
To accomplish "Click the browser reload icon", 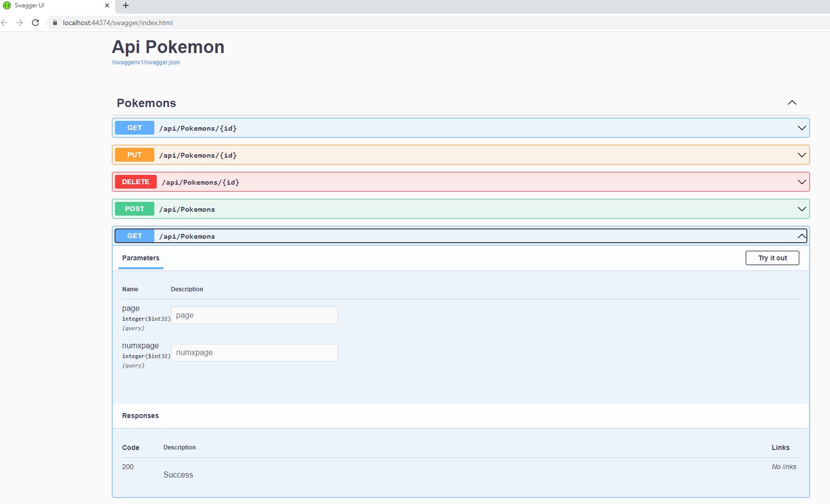I will pyautogui.click(x=35, y=23).
